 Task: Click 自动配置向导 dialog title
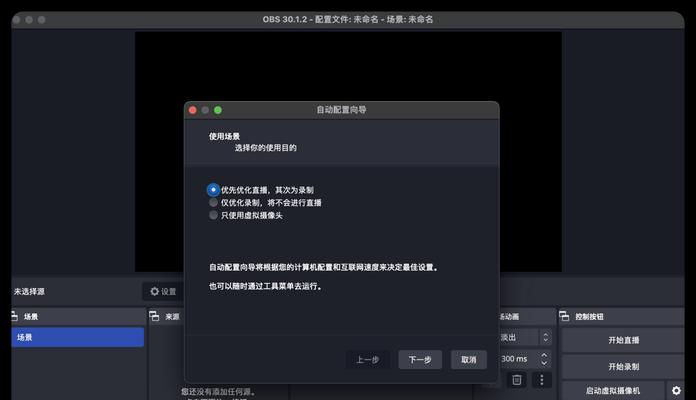pyautogui.click(x=341, y=110)
